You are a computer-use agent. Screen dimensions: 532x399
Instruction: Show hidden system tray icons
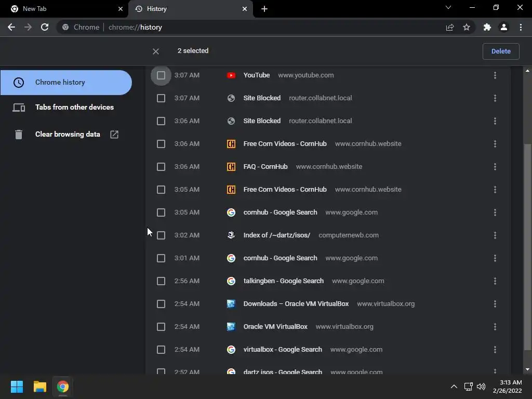454,387
